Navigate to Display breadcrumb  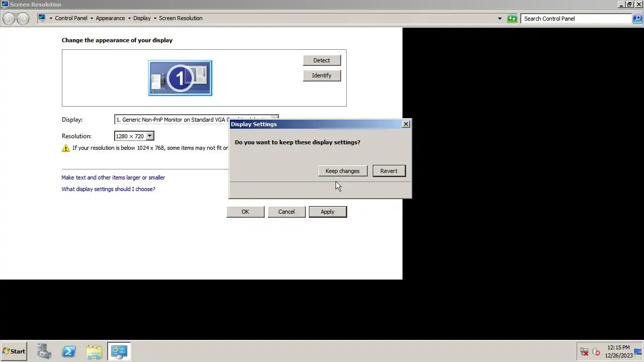click(142, 18)
